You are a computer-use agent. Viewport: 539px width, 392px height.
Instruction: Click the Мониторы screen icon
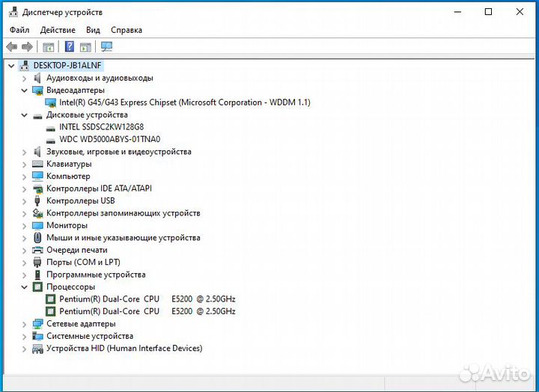(x=37, y=225)
